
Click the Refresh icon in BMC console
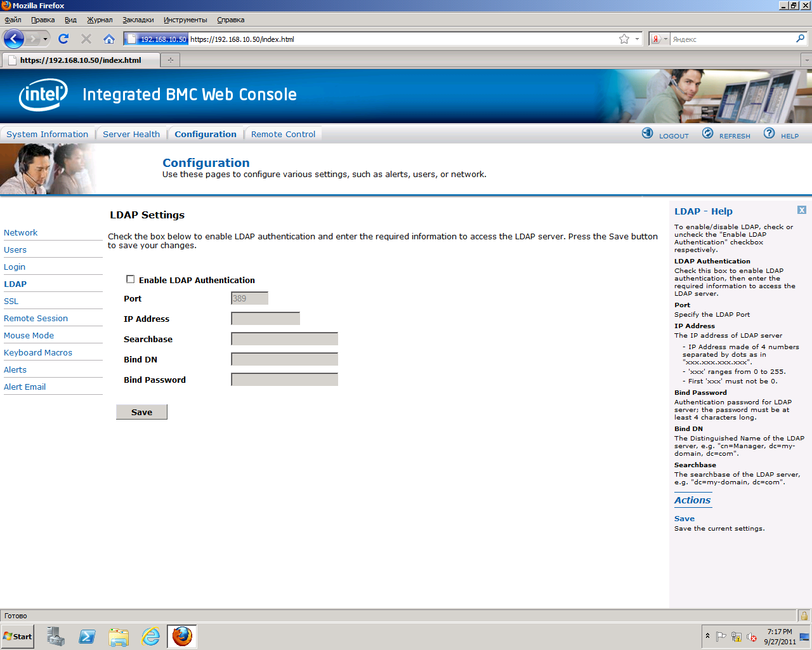pyautogui.click(x=707, y=133)
